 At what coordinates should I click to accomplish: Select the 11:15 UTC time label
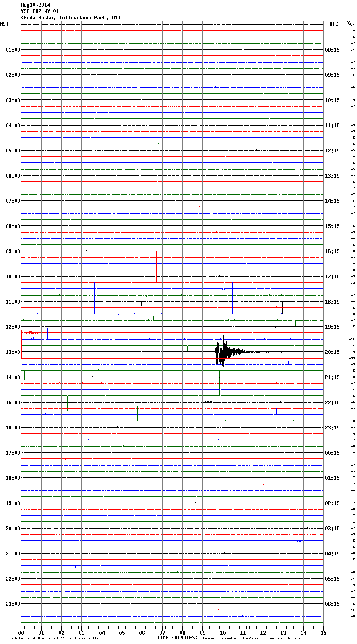point(332,126)
